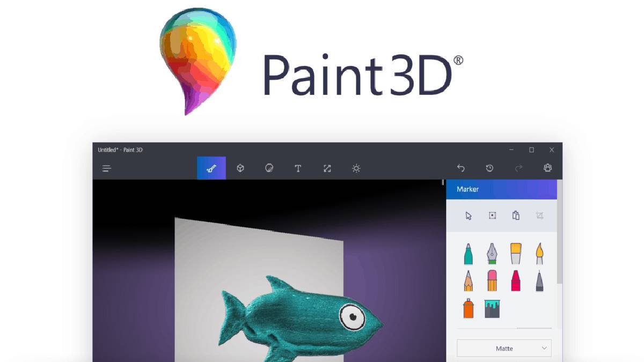Open the Effects lighting tool
This screenshot has width=644, height=362.
tap(356, 168)
